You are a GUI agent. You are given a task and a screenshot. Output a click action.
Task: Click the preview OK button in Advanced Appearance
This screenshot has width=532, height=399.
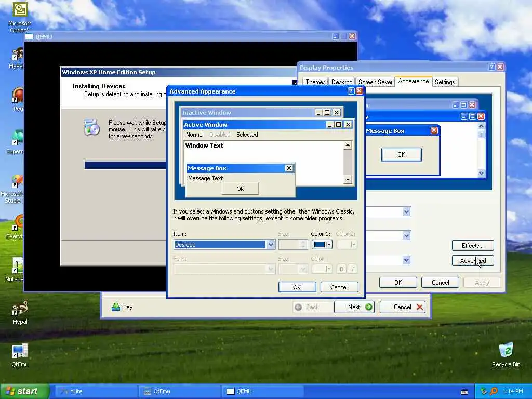coord(240,188)
